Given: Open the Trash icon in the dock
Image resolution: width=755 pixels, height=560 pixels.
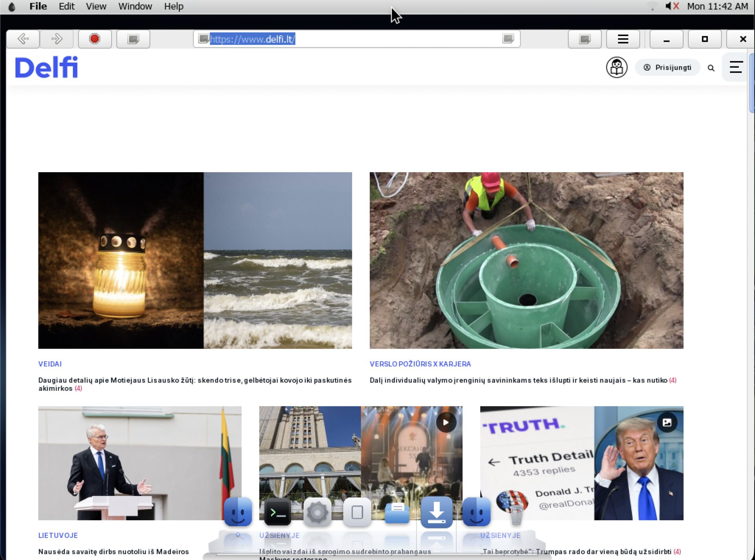Looking at the screenshot, I should (516, 512).
